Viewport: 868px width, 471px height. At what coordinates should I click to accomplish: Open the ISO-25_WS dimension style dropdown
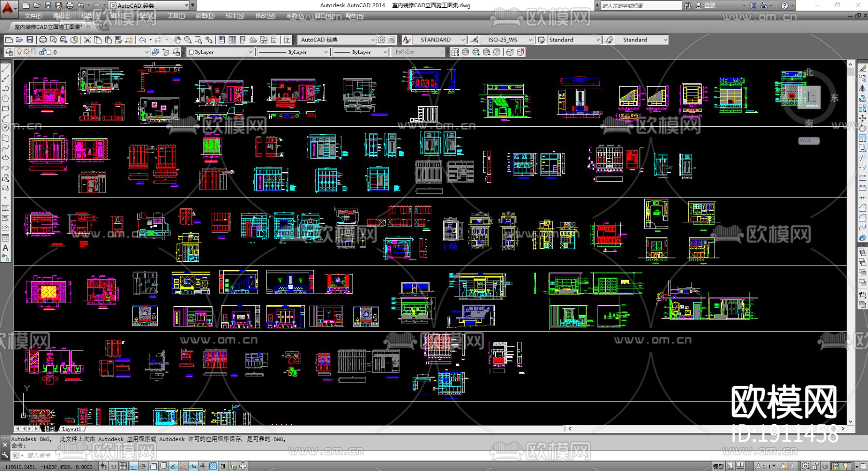507,40
